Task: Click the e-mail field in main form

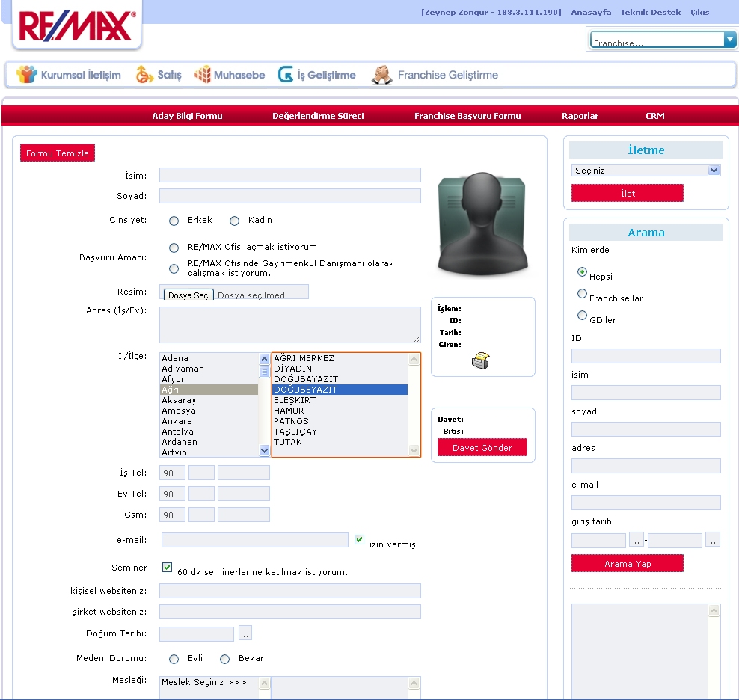Action: pyautogui.click(x=254, y=540)
